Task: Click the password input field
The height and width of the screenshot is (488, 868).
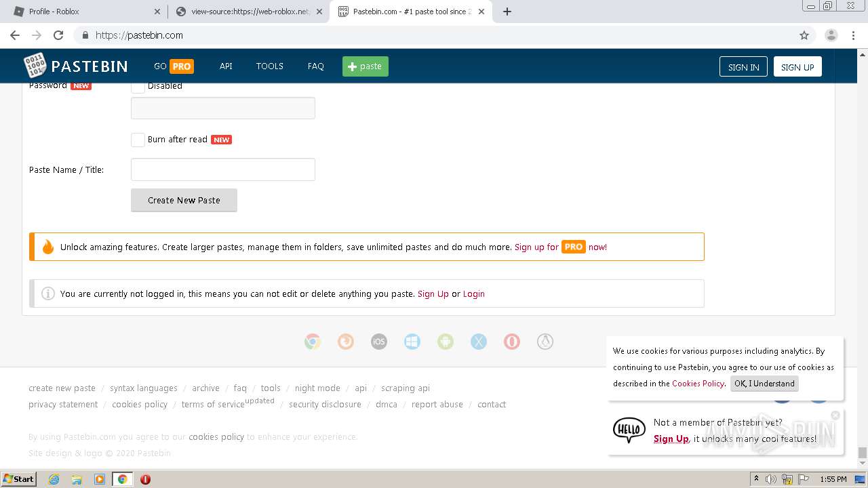Action: click(x=223, y=108)
